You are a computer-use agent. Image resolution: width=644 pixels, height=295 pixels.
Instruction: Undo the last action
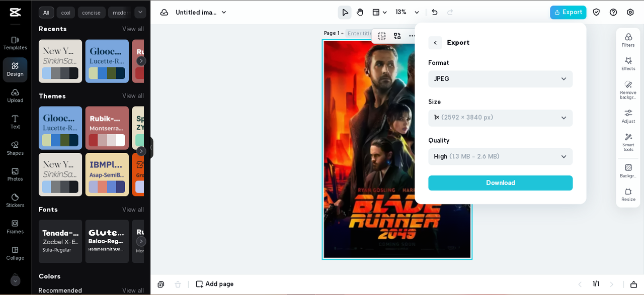pyautogui.click(x=435, y=12)
